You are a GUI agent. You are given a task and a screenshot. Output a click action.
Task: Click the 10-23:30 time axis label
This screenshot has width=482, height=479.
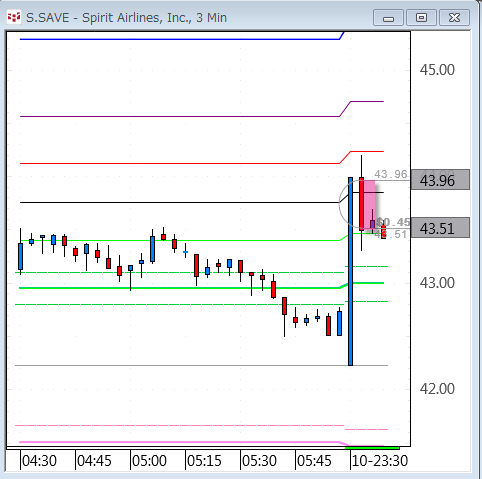[x=380, y=461]
